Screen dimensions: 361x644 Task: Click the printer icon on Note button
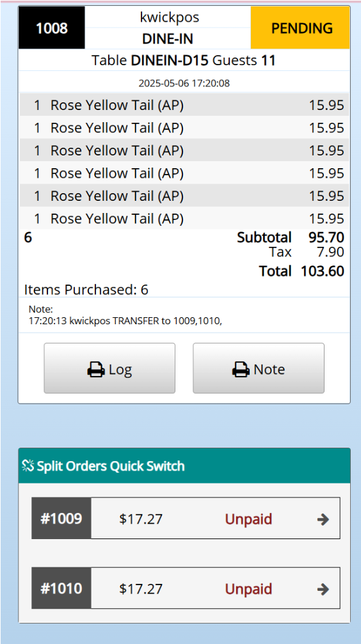[x=241, y=370]
